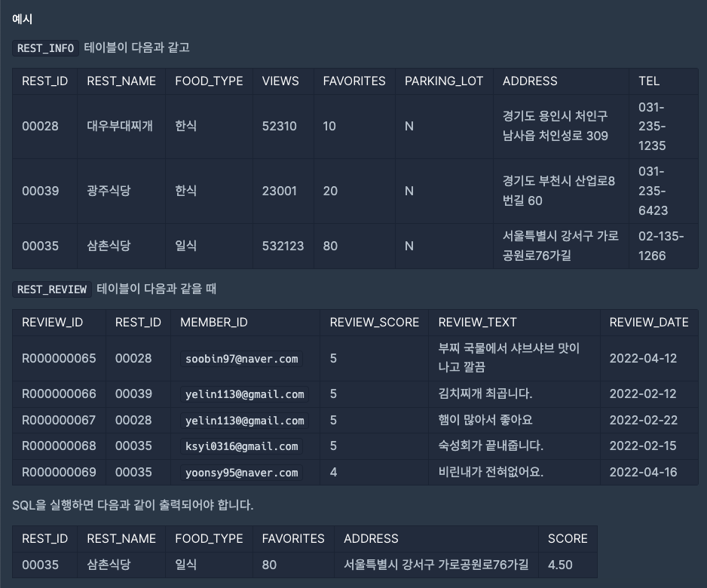Click member ksyi0316@gmail.com
This screenshot has height=588, width=707.
click(x=241, y=446)
